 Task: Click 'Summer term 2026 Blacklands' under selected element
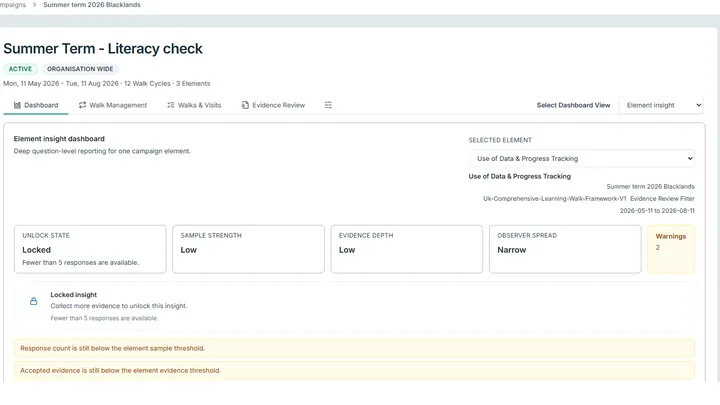coord(650,186)
